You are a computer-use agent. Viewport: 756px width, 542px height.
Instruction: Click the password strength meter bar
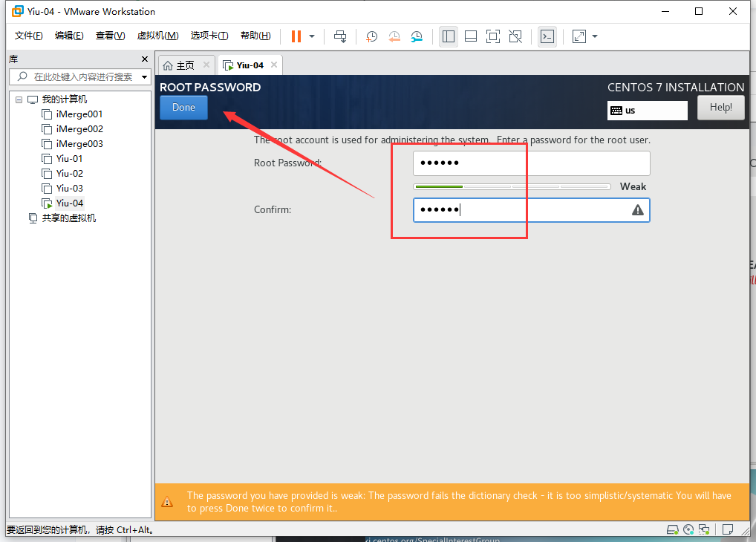click(512, 186)
